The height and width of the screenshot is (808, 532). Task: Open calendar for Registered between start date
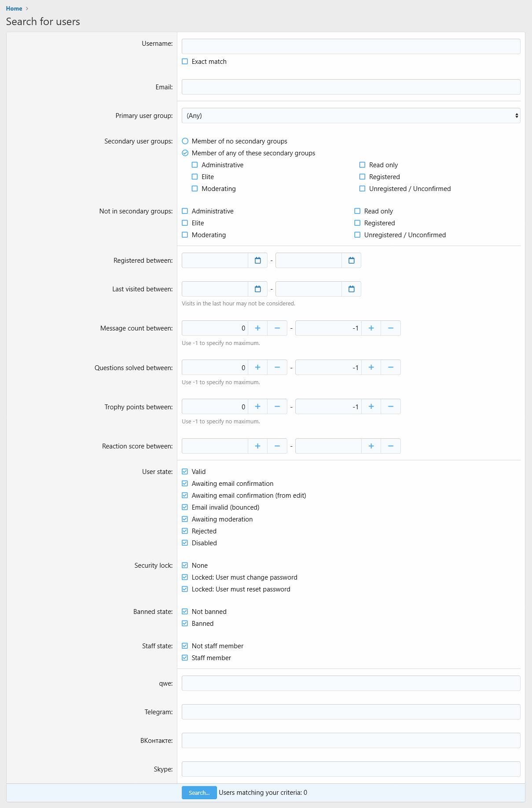point(258,261)
